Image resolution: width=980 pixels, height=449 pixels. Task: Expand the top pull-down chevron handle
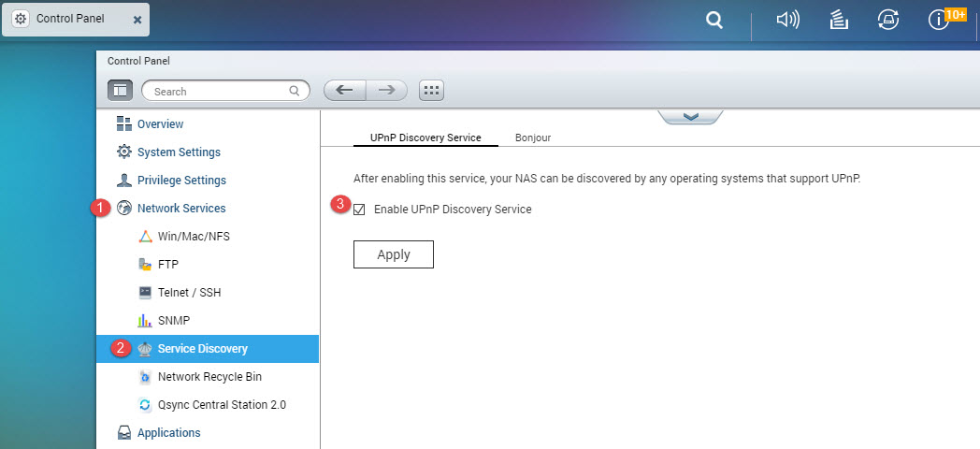(691, 117)
